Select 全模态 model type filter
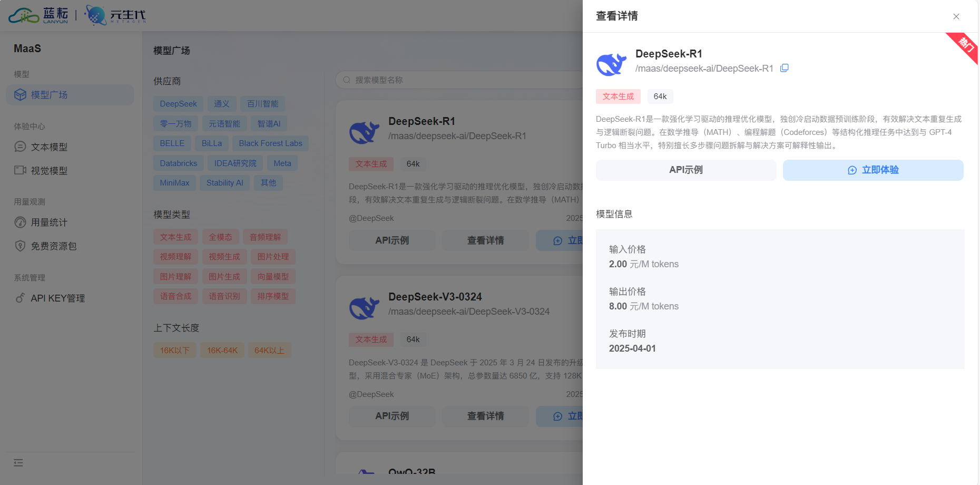The image size is (980, 485). [x=220, y=237]
